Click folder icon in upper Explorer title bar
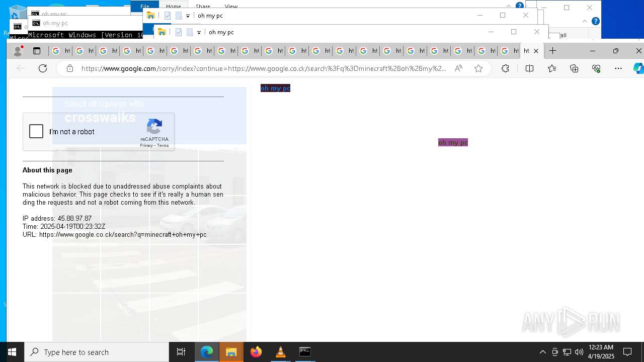Image resolution: width=644 pixels, height=362 pixels. (151, 16)
